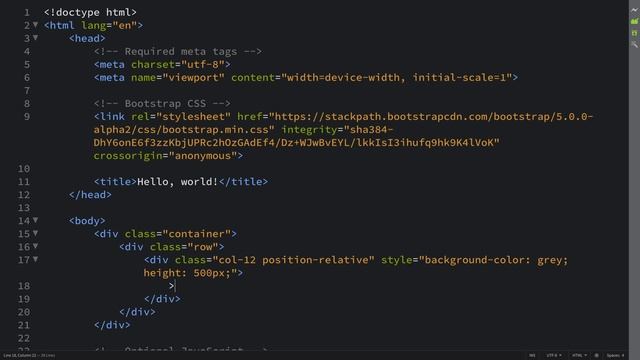Click the rel="stylesheet" attribute text
This screenshot has width=640, height=360.
tap(181, 117)
